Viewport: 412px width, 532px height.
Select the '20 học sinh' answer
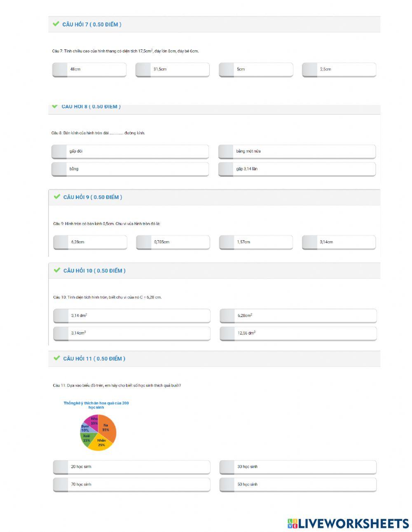[x=131, y=467]
